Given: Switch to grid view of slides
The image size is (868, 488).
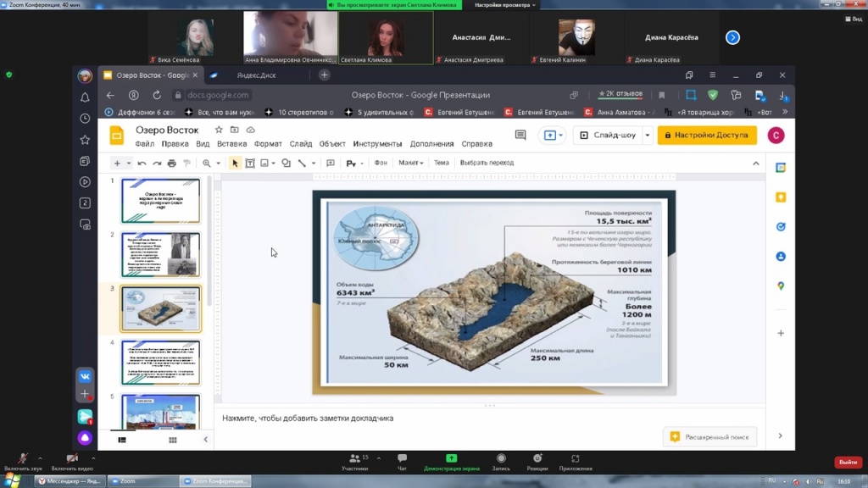Looking at the screenshot, I should (x=173, y=440).
